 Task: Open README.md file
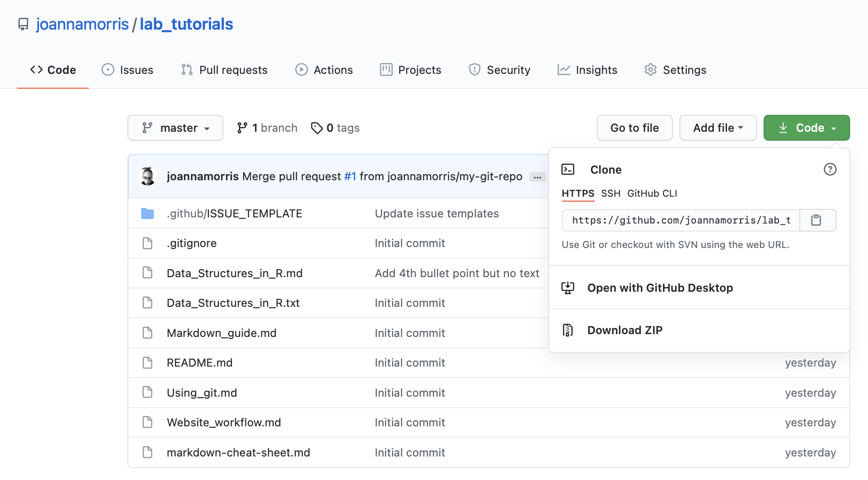pos(200,362)
